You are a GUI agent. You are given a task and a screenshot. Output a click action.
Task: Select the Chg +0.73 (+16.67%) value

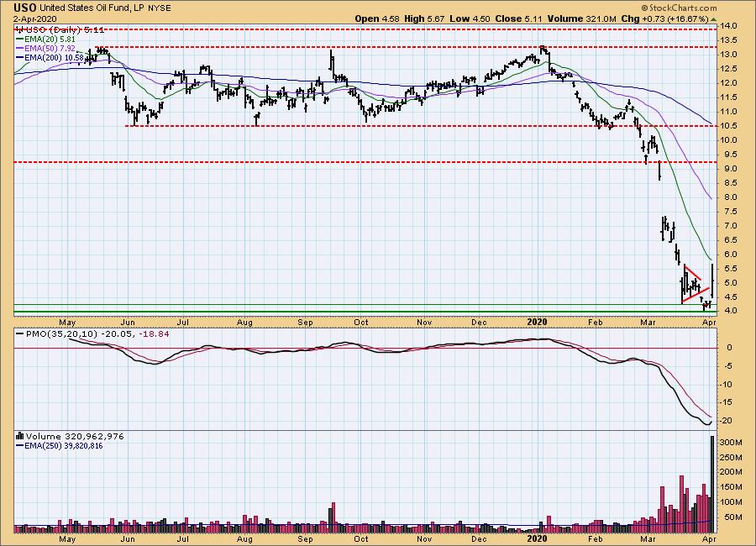coord(664,18)
